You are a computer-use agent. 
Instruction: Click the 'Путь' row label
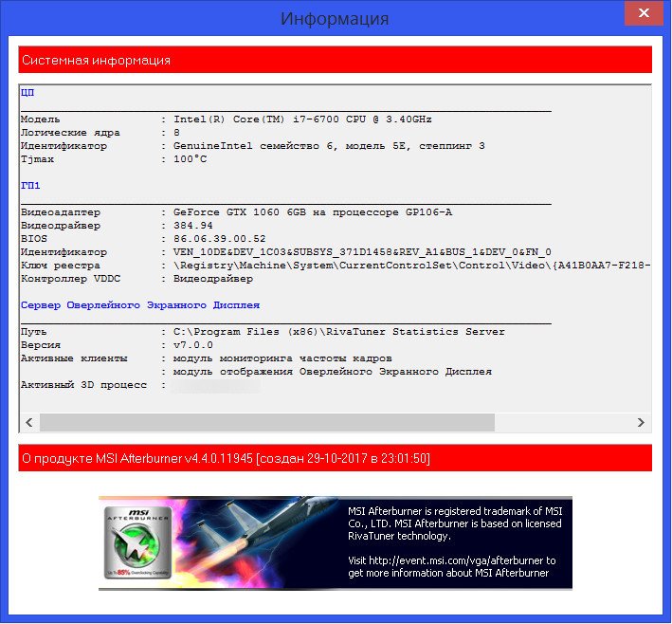(x=33, y=332)
